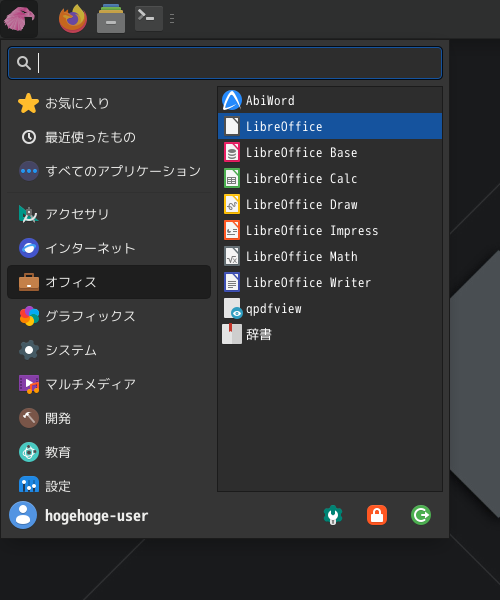Open LibreOffice Writer
Viewport: 500px width, 600px height.
pos(330,282)
